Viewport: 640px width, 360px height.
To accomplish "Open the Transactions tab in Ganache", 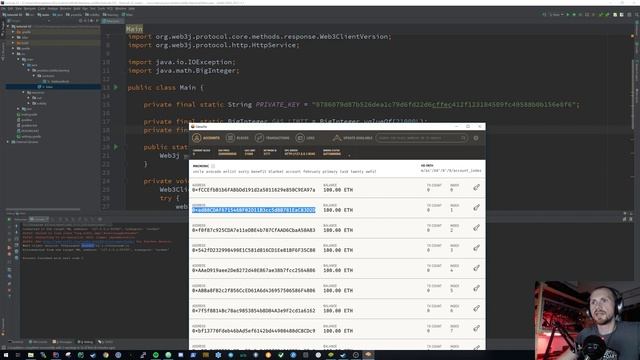I will 272,138.
